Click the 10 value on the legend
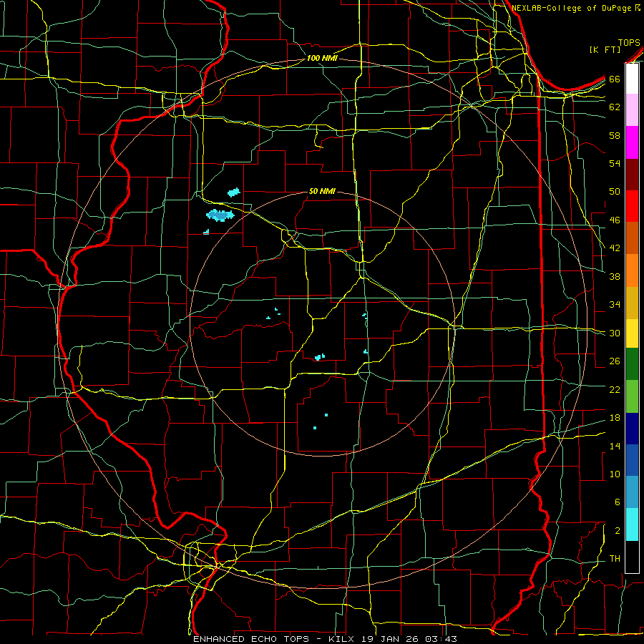 (x=615, y=474)
